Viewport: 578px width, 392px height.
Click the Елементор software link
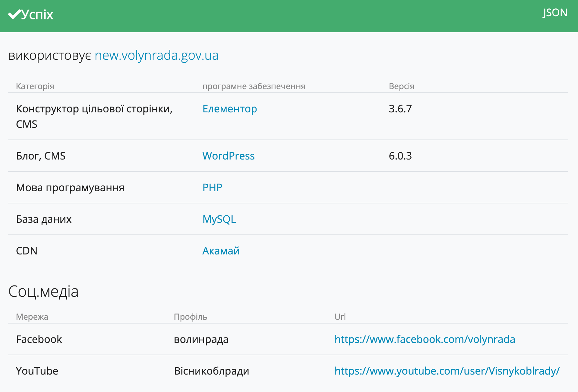pyautogui.click(x=229, y=109)
